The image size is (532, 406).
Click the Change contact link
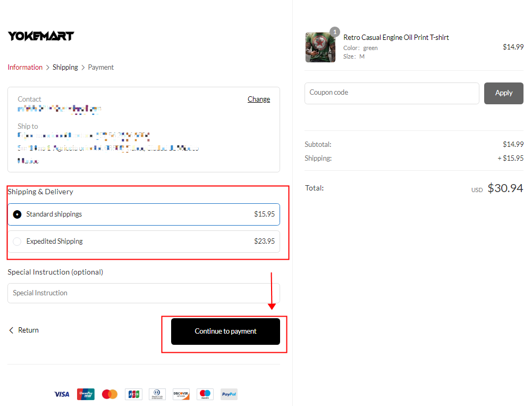[x=259, y=99]
